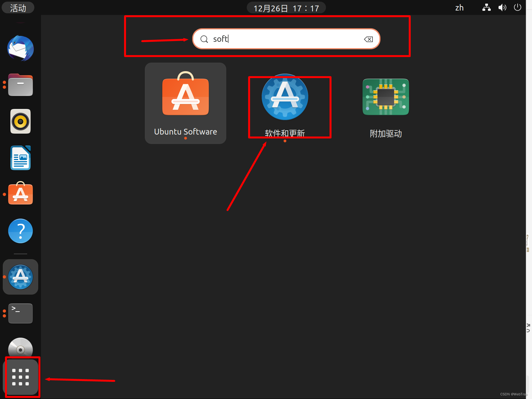Open Software & Updates from the dock
This screenshot has height=399, width=532.
(20, 277)
